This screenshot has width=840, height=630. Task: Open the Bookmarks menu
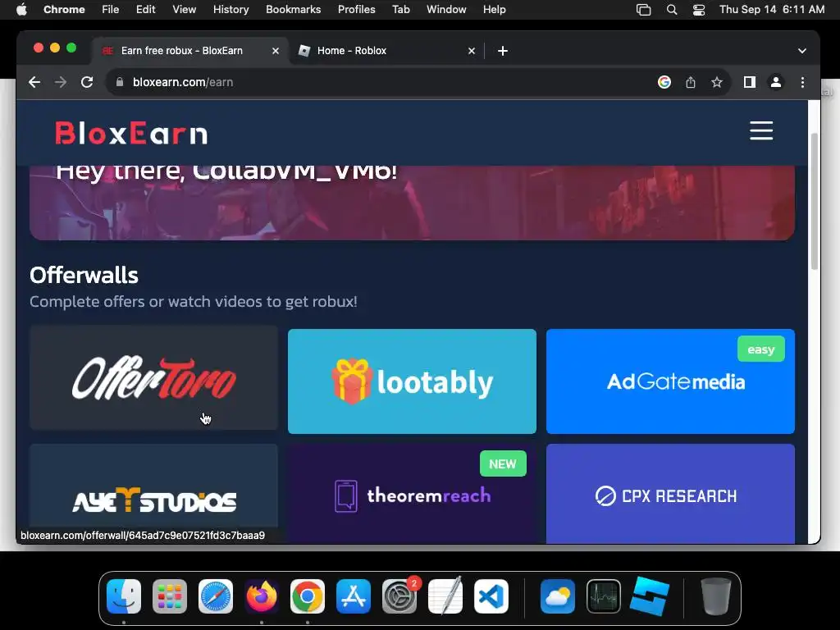coord(294,9)
